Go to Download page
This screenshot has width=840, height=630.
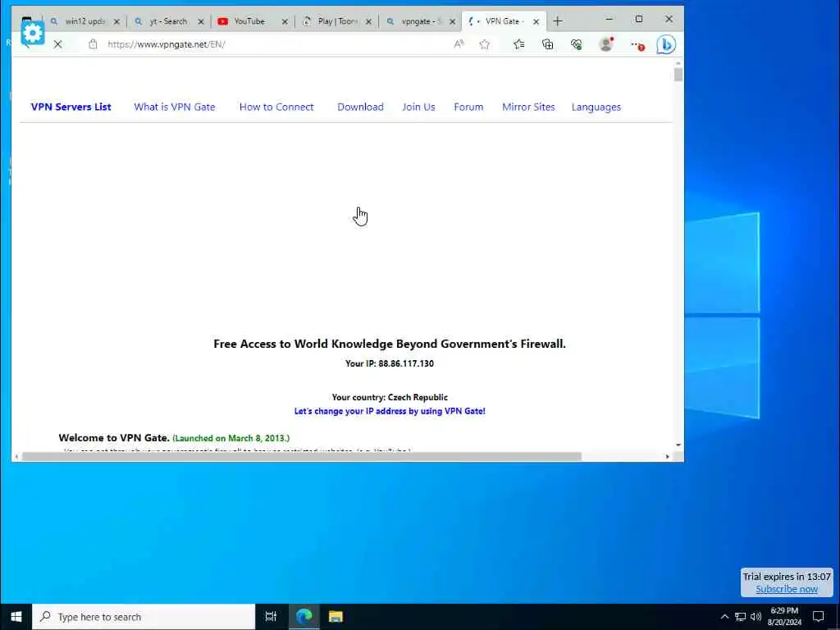click(361, 107)
